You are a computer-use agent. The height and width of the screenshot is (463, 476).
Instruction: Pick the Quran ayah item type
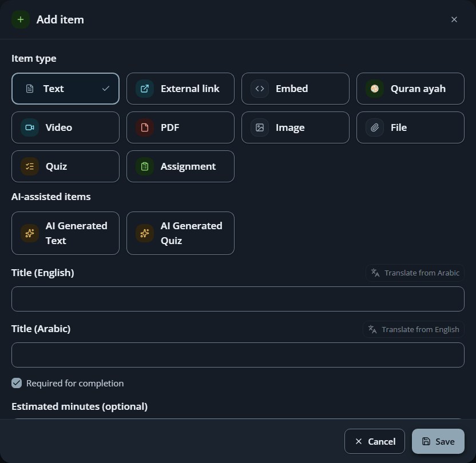click(410, 89)
